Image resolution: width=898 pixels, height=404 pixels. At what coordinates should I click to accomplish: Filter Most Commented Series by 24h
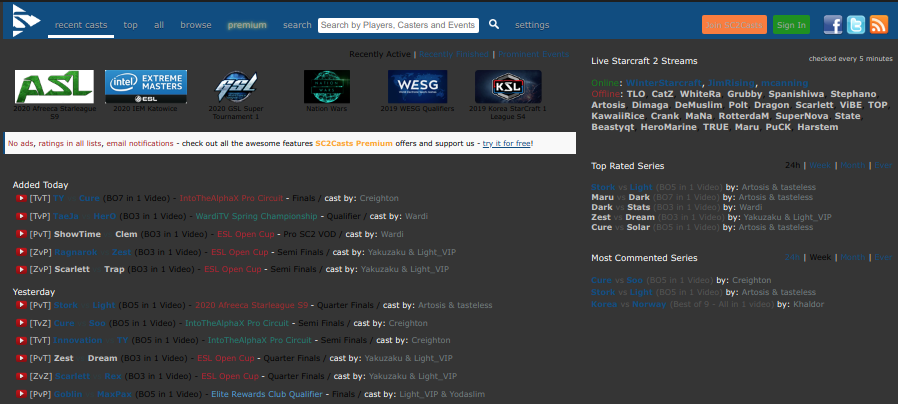(793, 257)
